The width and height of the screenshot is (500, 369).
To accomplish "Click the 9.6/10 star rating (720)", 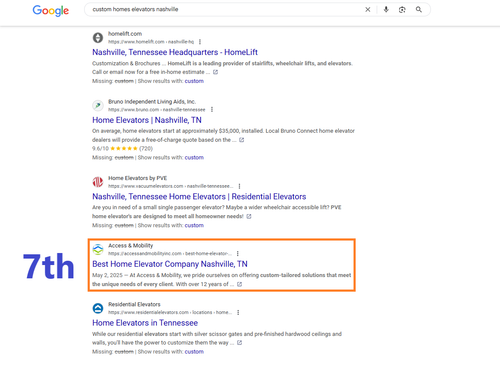I will 122,148.
